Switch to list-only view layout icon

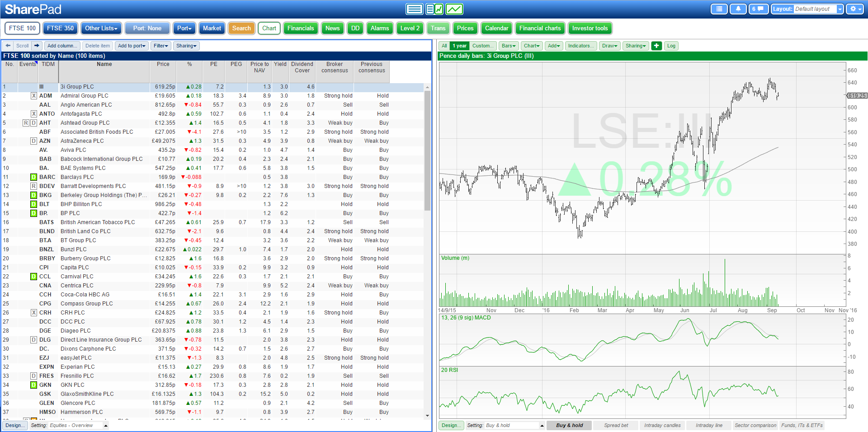click(x=414, y=9)
